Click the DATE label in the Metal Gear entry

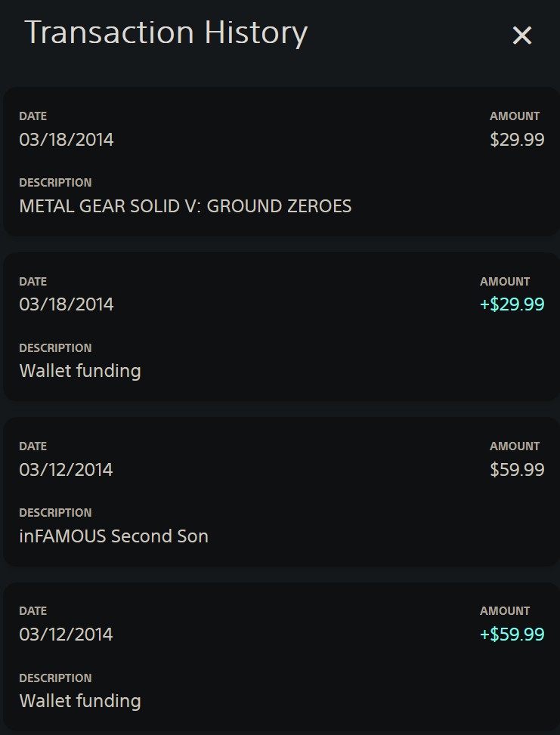[33, 116]
